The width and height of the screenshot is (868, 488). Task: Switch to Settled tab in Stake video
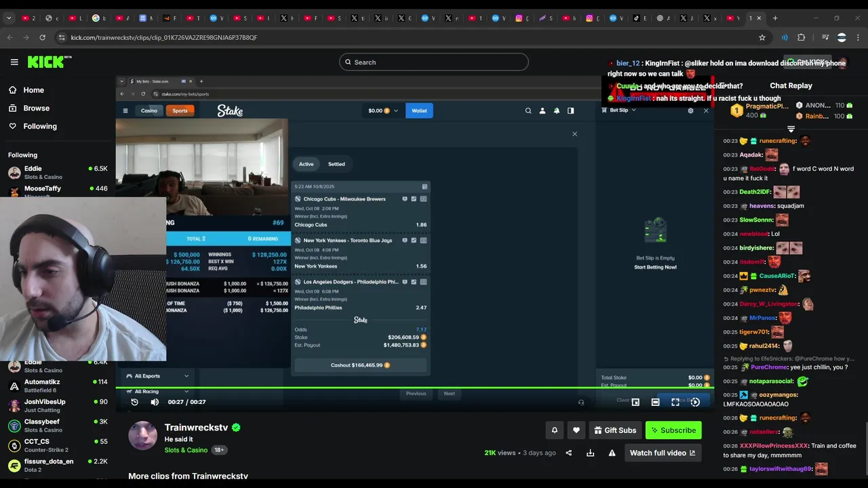[x=336, y=164]
